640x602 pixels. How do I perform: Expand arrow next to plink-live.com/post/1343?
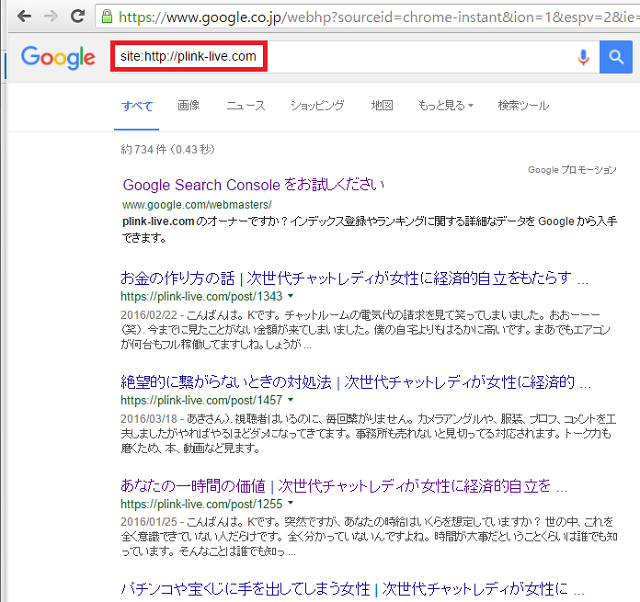291,295
